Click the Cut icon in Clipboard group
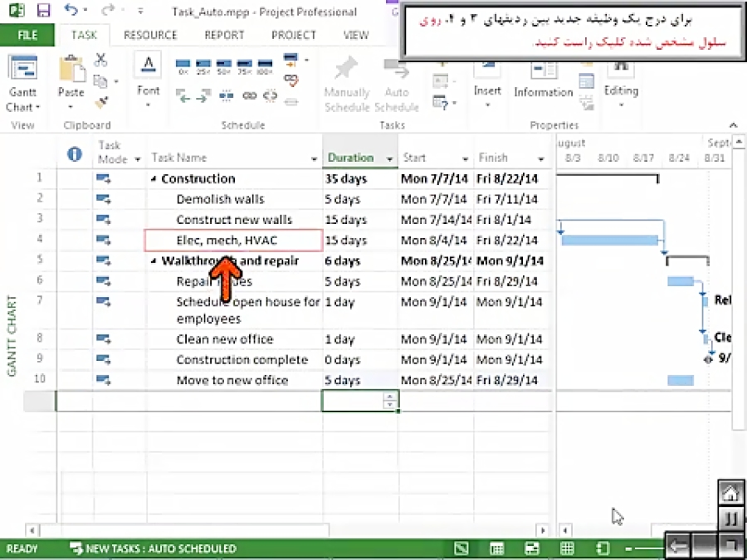This screenshot has width=747, height=560. (100, 60)
